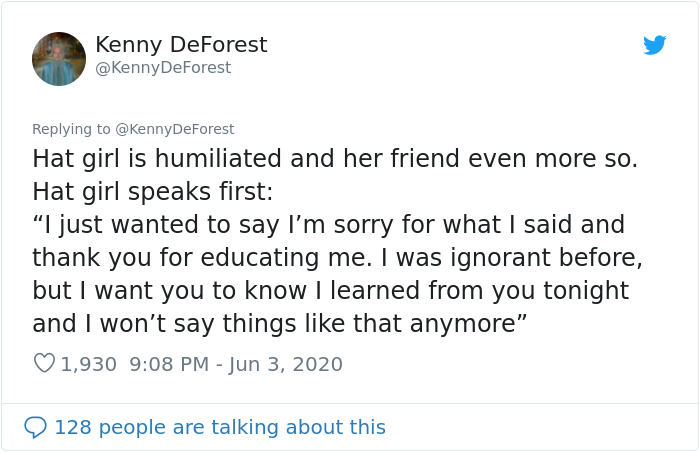Like the tweet with the heart icon

coord(44,363)
